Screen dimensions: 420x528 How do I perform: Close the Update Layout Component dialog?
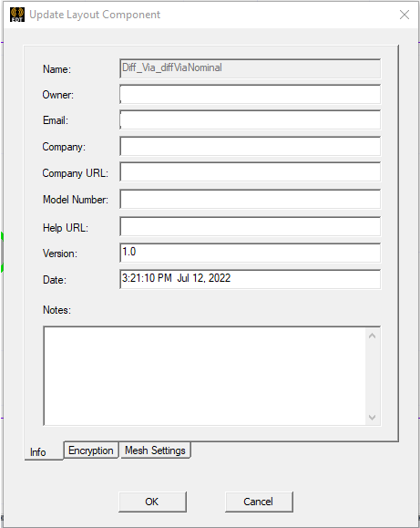coord(405,15)
